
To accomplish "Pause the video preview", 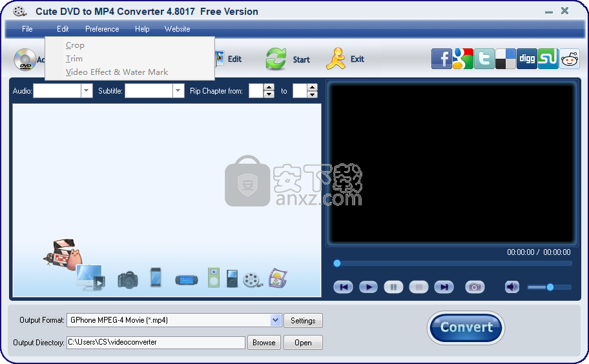I will click(394, 287).
